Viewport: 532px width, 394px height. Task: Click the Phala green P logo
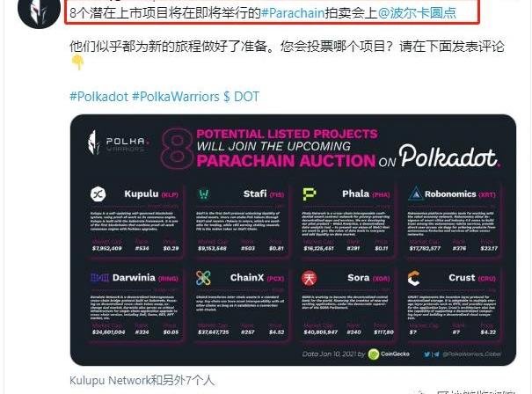[x=310, y=194]
